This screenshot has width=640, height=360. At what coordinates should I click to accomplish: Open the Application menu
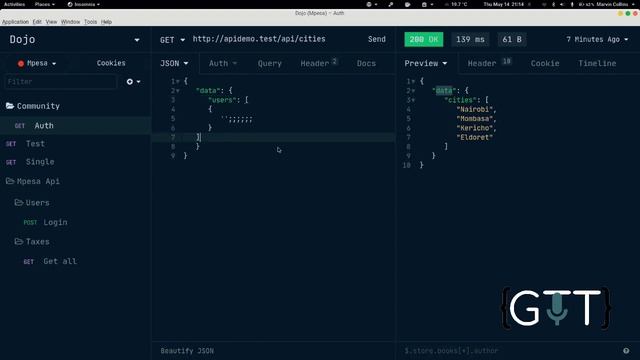pyautogui.click(x=15, y=22)
